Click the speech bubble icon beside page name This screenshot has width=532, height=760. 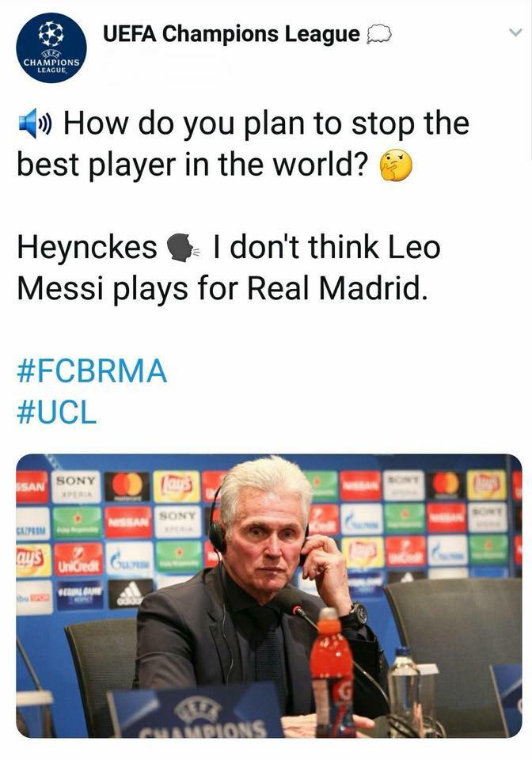(380, 35)
